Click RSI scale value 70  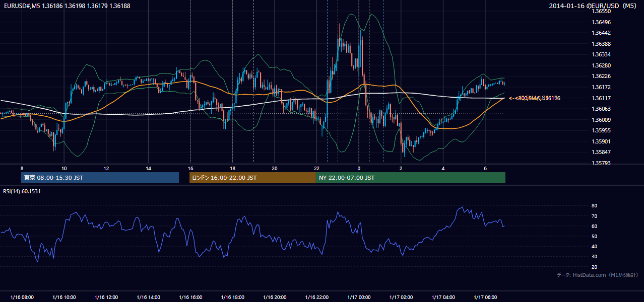594,216
